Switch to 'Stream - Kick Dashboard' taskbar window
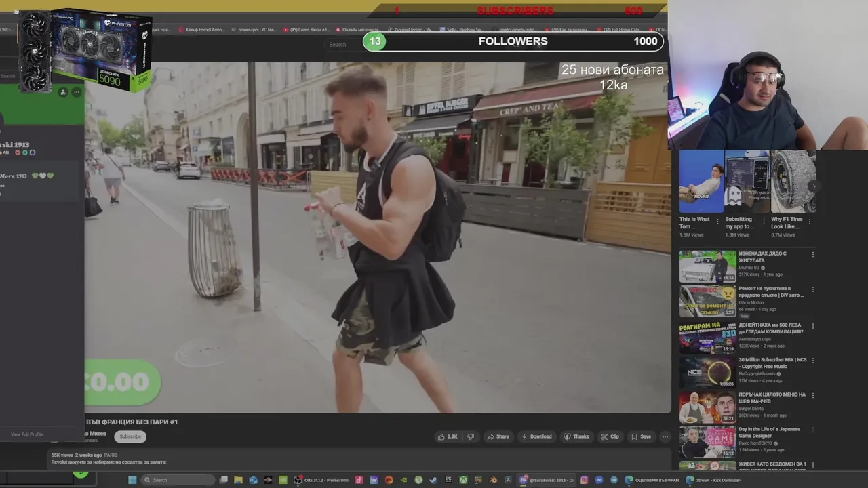868x488 pixels. (x=715, y=480)
